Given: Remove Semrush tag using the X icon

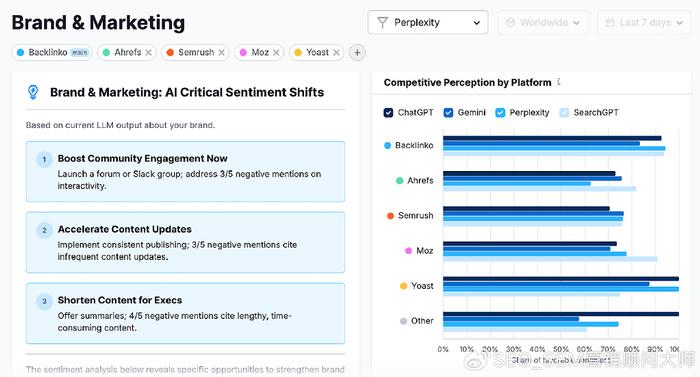Looking at the screenshot, I should pos(221,53).
